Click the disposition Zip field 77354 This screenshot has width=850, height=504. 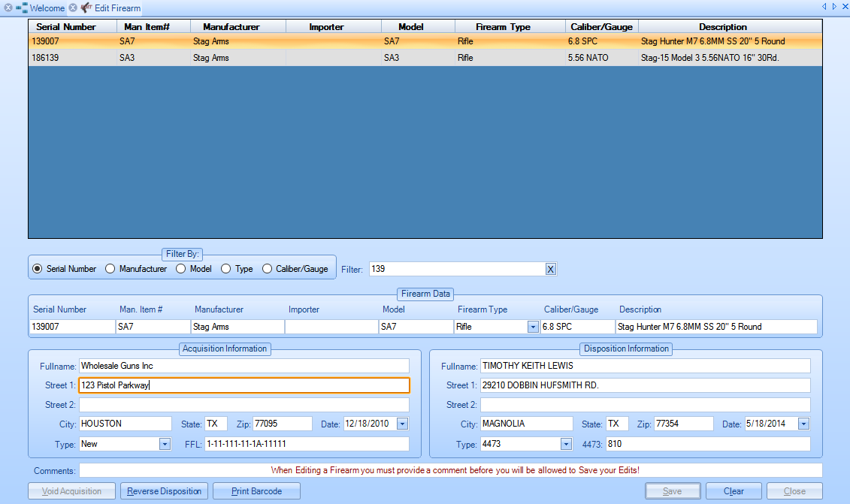pos(684,424)
